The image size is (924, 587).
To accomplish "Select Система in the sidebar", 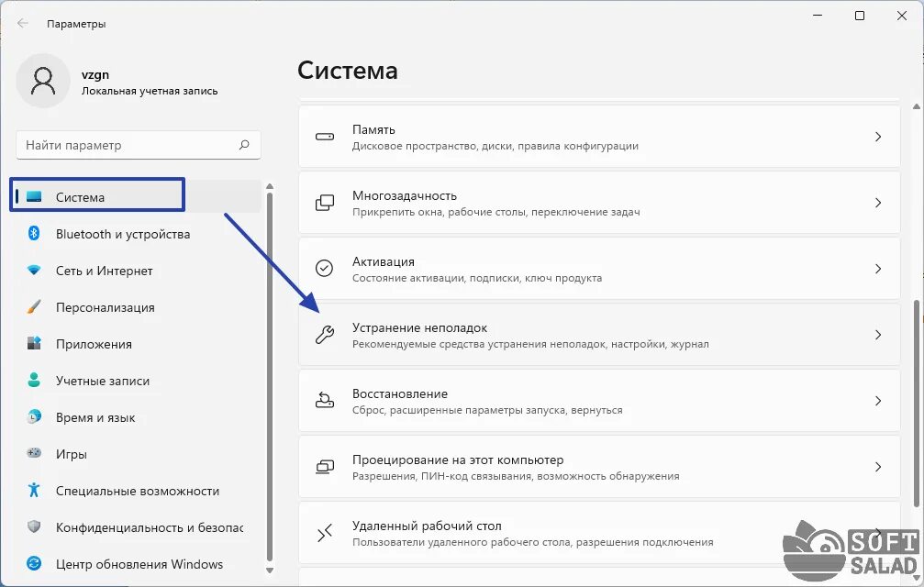I will (x=136, y=196).
